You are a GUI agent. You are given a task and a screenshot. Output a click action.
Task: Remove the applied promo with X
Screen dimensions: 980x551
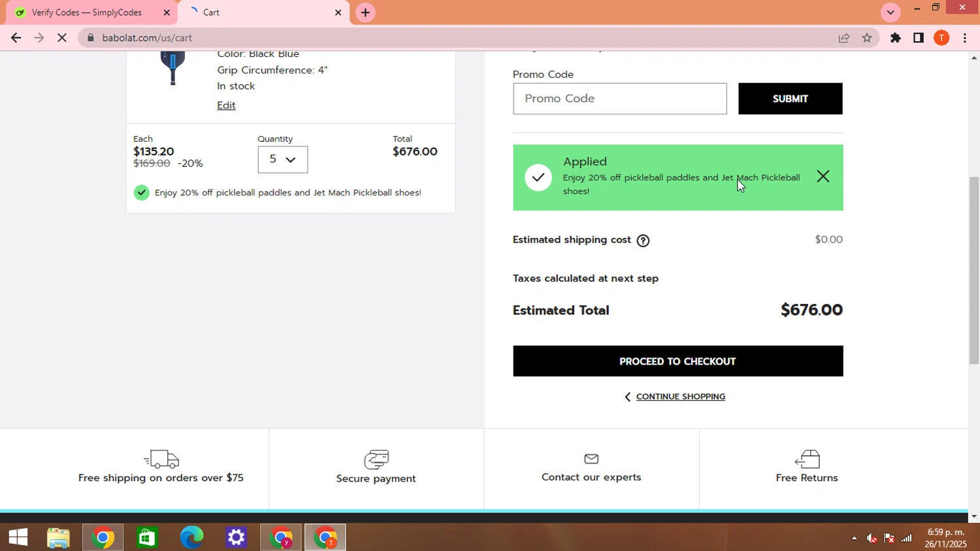[823, 176]
